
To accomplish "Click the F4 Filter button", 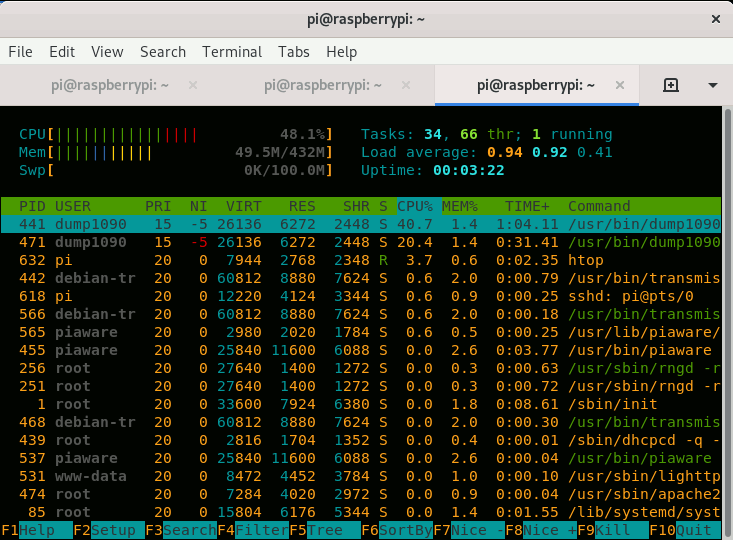I will coord(252,530).
